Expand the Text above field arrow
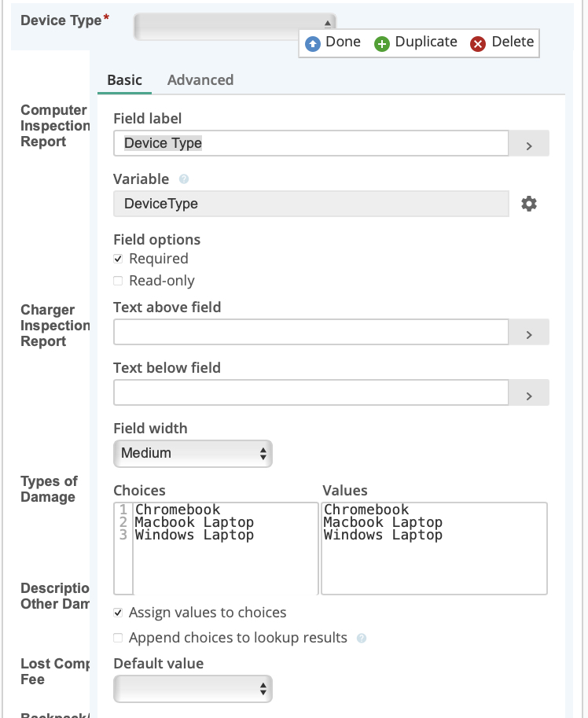This screenshot has width=588, height=718. [529, 333]
